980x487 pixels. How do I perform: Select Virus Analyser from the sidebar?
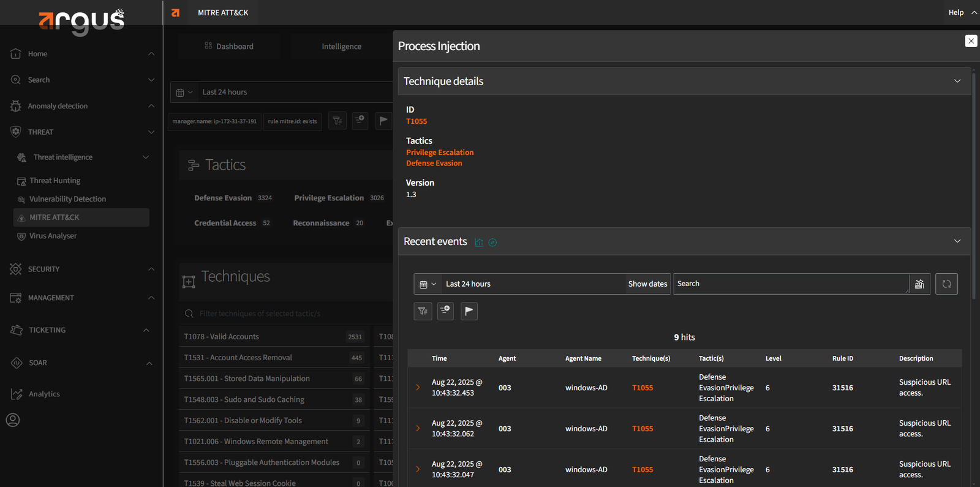point(53,236)
